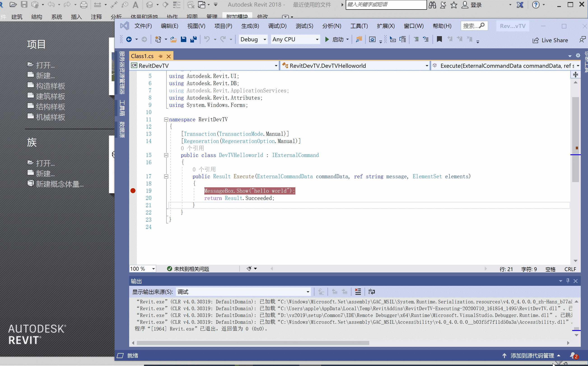Viewport: 588px width, 366px height.
Task: Open the 生成(B) menu
Action: pos(250,26)
